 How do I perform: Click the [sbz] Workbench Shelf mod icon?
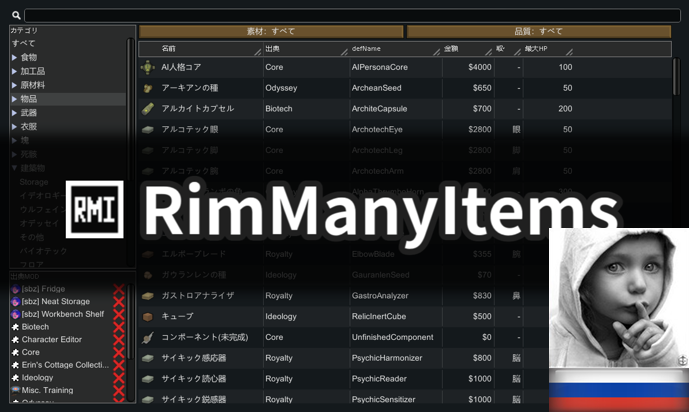(x=15, y=314)
